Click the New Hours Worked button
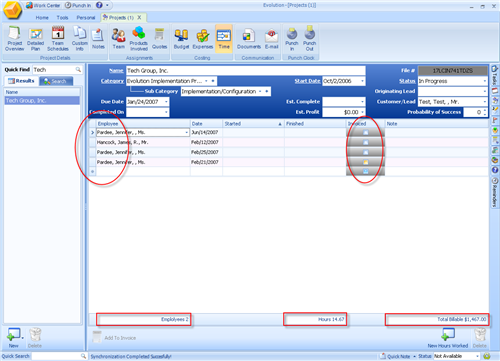Image resolution: width=500 pixels, height=361 pixels. tap(448, 338)
